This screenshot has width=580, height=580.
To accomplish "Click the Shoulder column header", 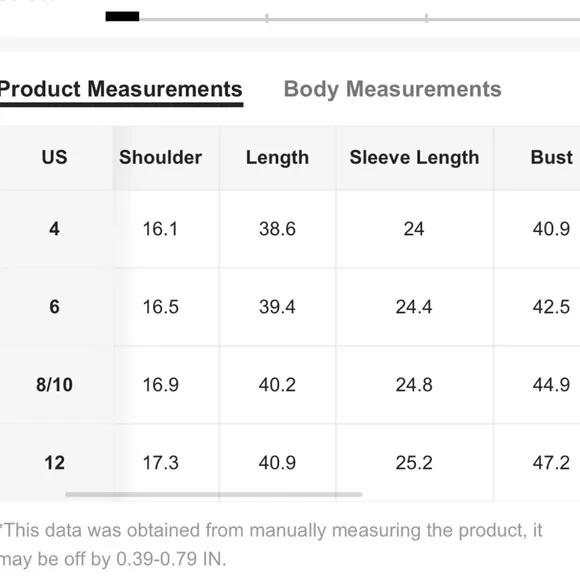I will pos(161,158).
